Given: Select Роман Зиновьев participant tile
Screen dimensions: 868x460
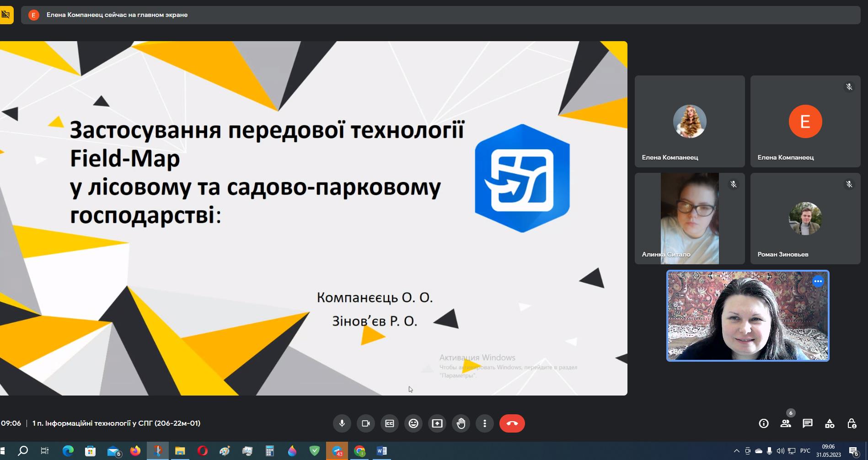Looking at the screenshot, I should pyautogui.click(x=805, y=219).
